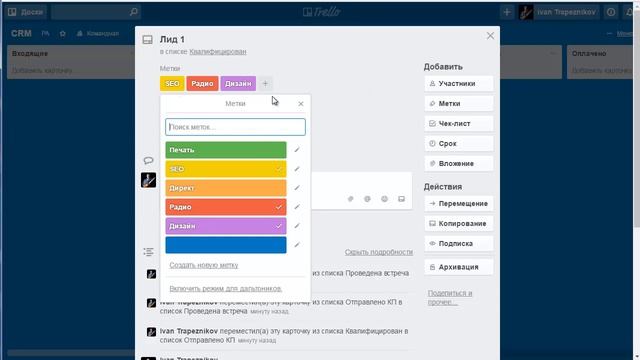The width and height of the screenshot is (640, 360).
Task: Click Включить режим для дальтоников link
Action: coord(225,289)
